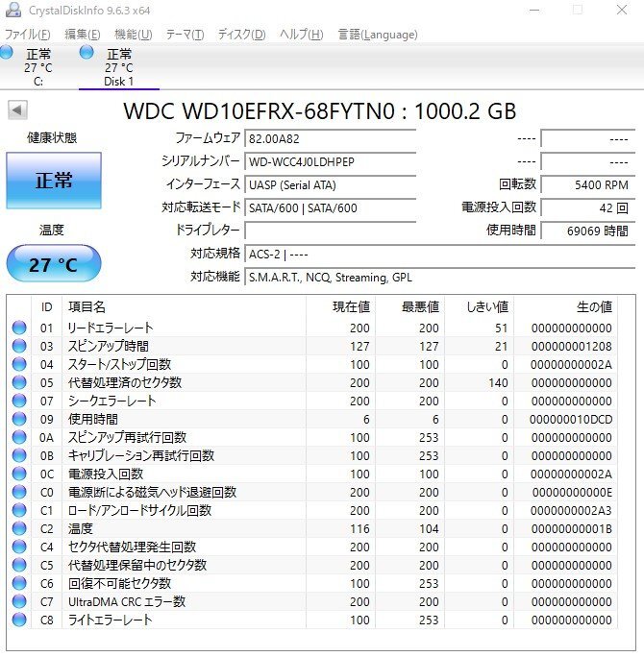Click status icon for C6 回復不可能セクタ数 row
Image resolution: width=644 pixels, height=657 pixels.
(19, 583)
